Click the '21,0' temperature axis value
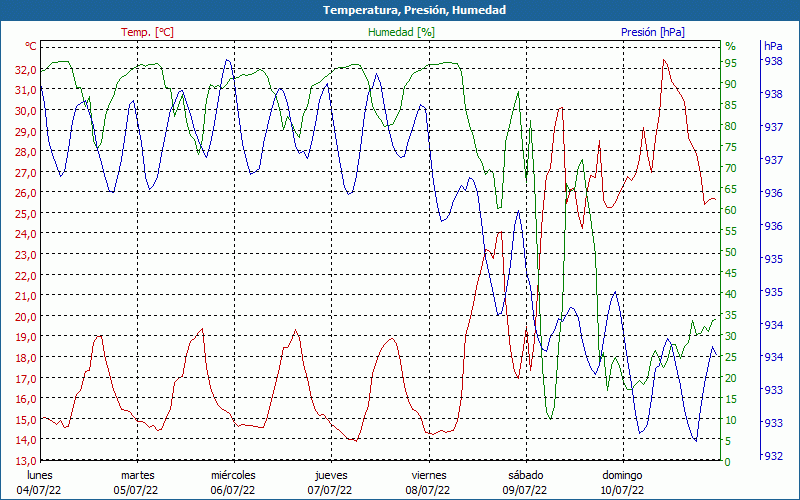 (x=26, y=296)
